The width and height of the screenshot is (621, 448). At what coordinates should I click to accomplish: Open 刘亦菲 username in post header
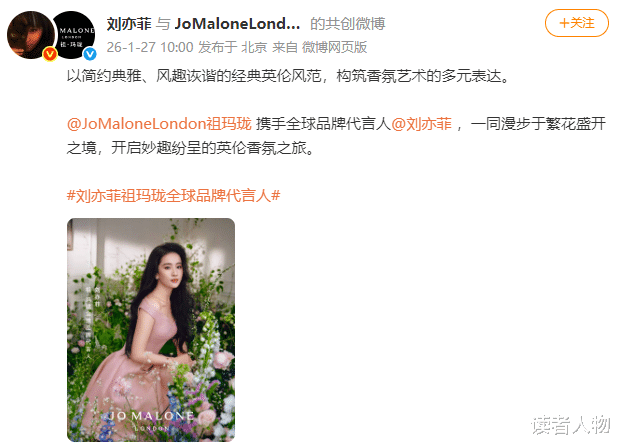click(x=129, y=24)
